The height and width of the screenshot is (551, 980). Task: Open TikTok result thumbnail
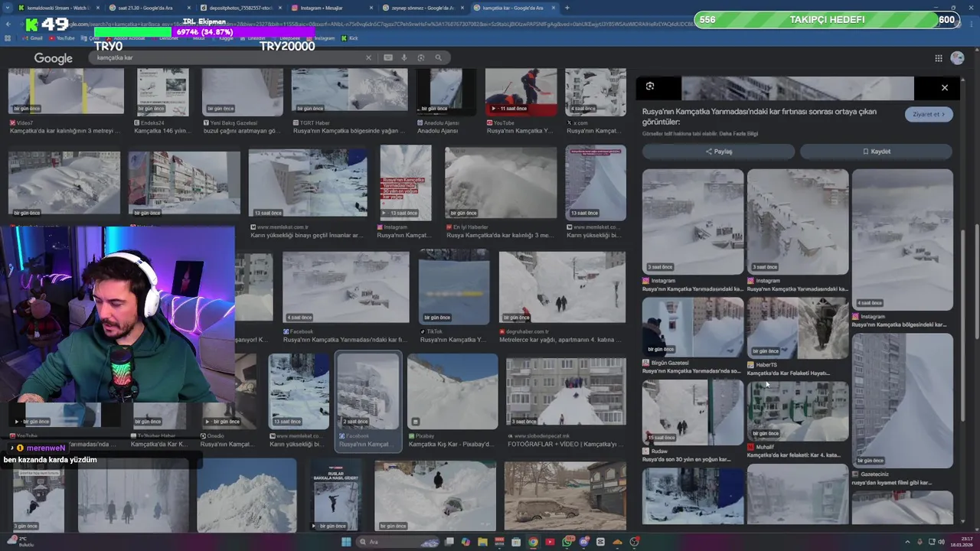coord(453,287)
